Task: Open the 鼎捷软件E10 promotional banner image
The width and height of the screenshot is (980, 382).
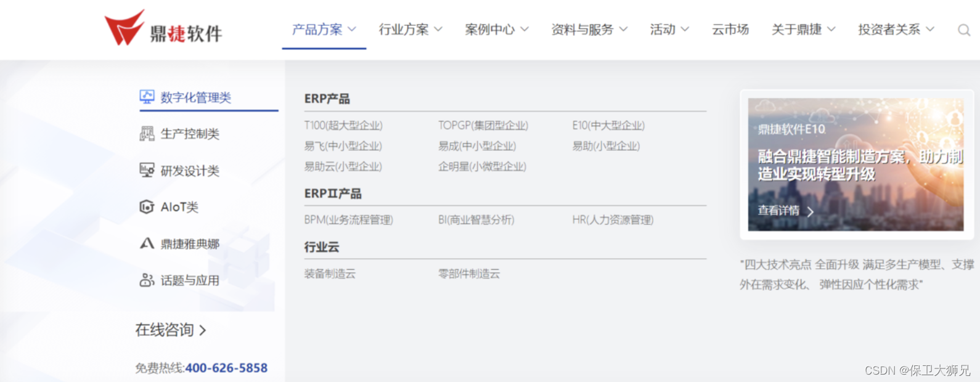Action: [855, 165]
